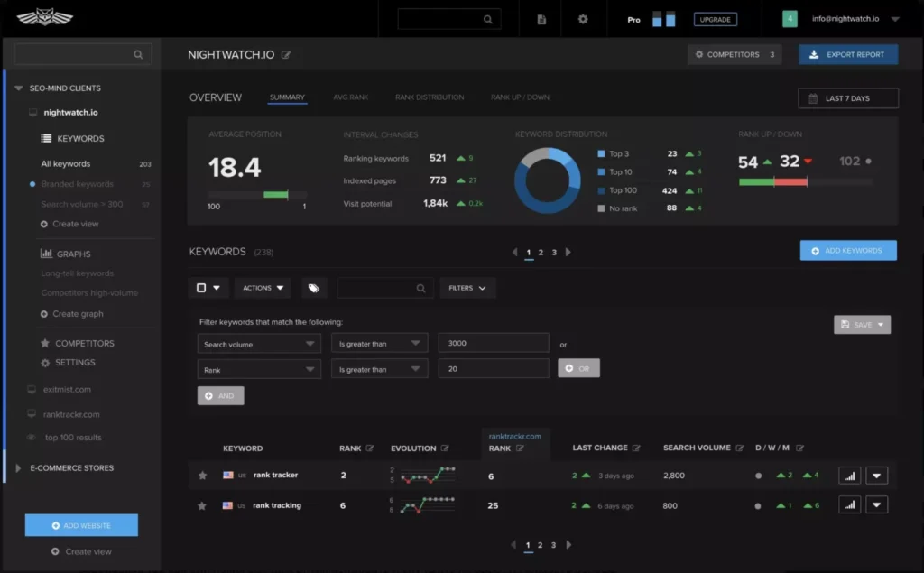Open the first Is greater than dropdown
This screenshot has width=924, height=573.
(x=380, y=343)
